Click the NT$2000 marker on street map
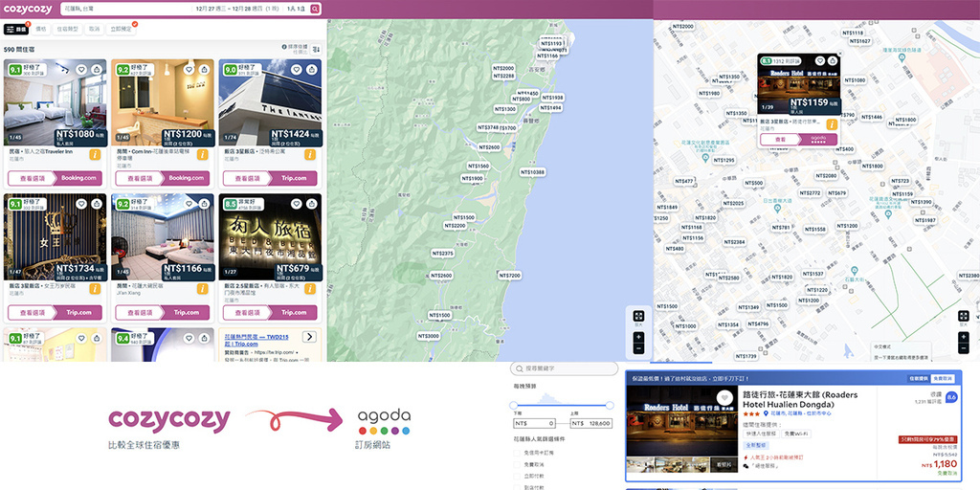The width and height of the screenshot is (980, 490). (x=681, y=26)
